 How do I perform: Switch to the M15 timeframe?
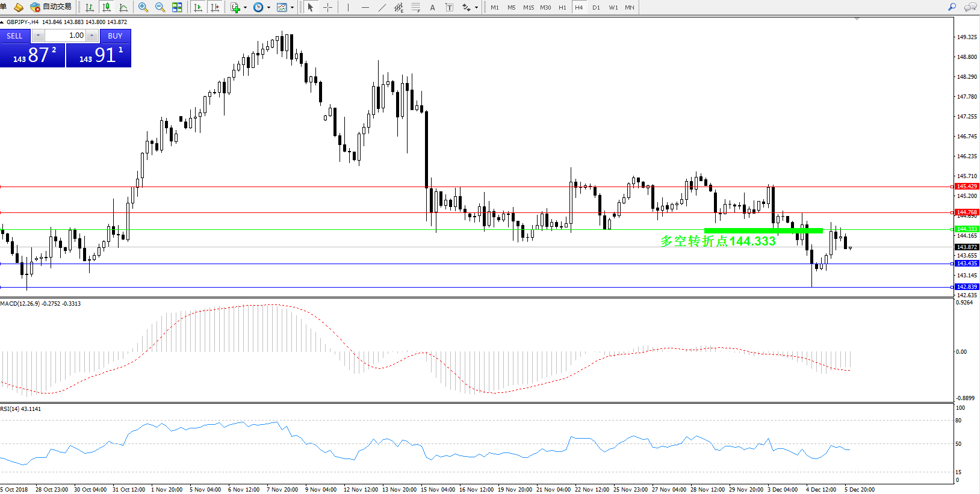[x=529, y=7]
